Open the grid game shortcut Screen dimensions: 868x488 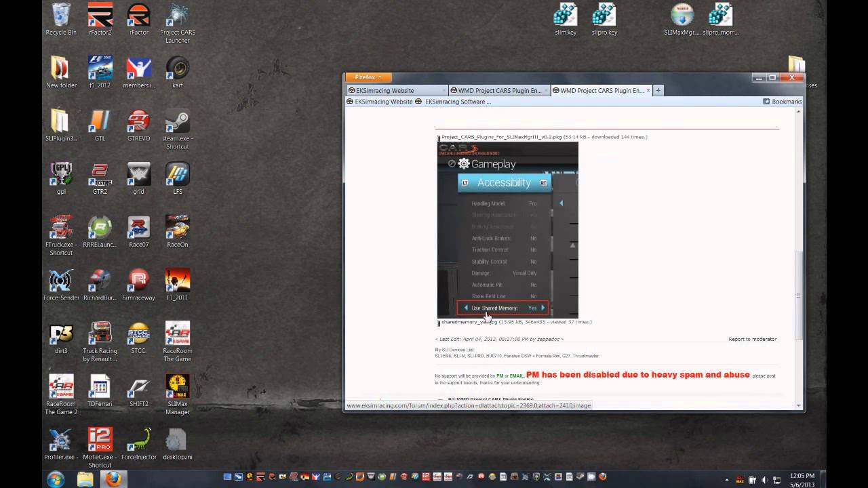[x=139, y=178]
